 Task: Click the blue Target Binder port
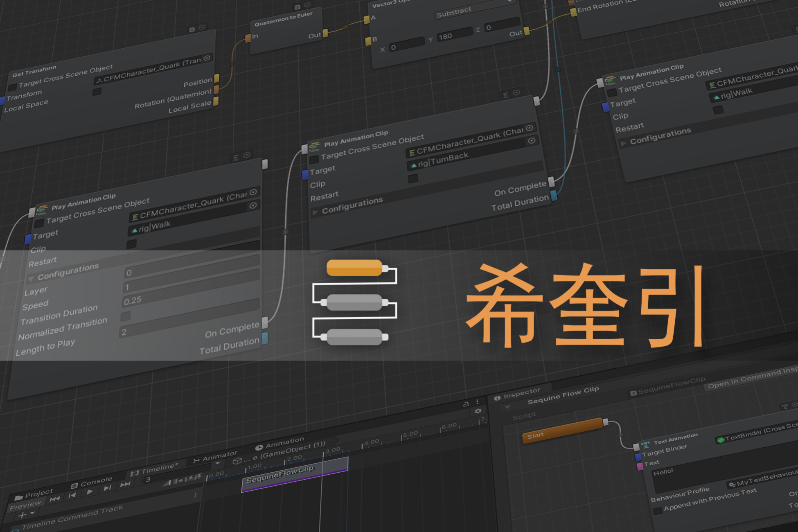click(x=638, y=456)
